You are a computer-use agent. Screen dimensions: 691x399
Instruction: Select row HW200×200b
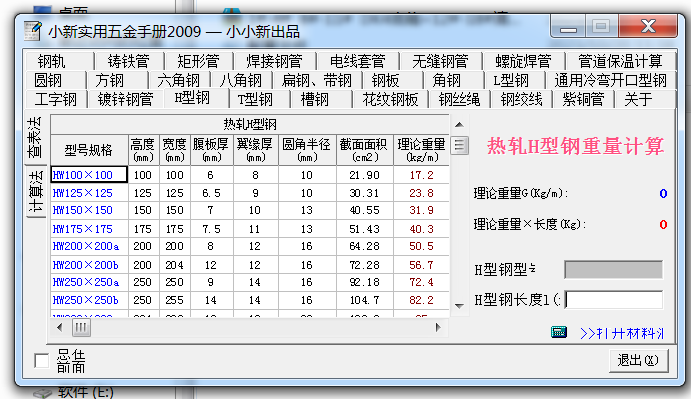[250, 265]
